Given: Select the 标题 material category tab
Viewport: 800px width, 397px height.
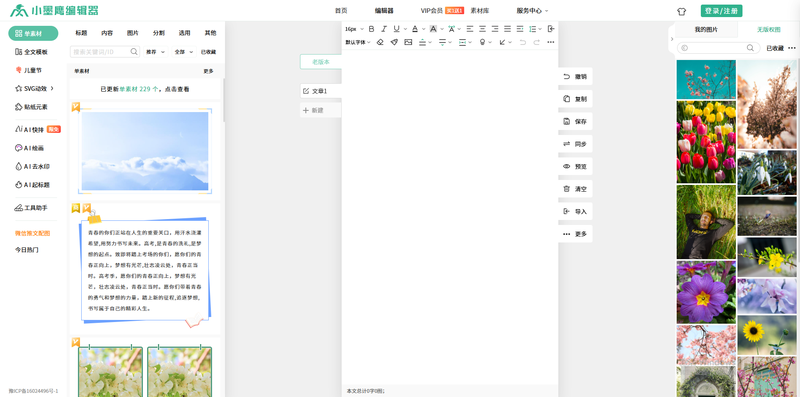Looking at the screenshot, I should tap(82, 33).
